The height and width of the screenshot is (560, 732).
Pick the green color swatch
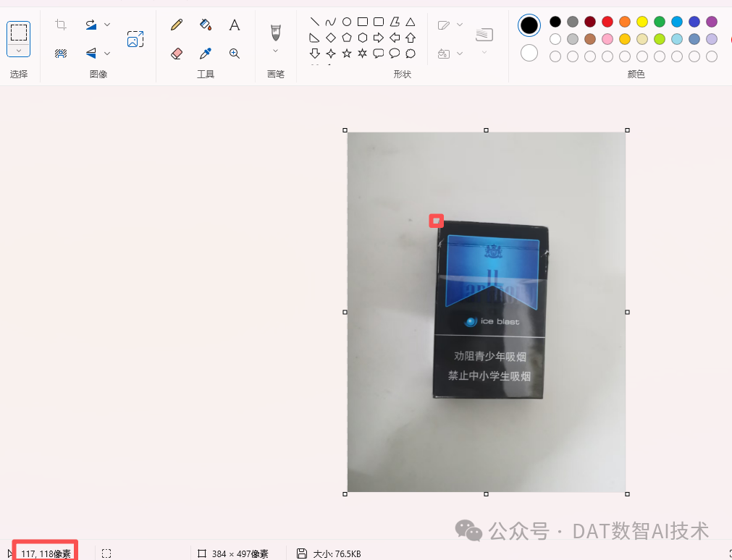660,22
